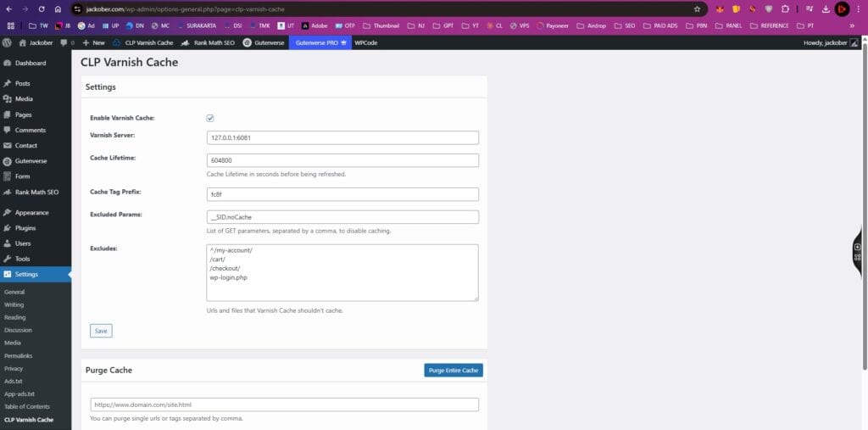This screenshot has height=430, width=868.
Task: Toggle the Enable Varnish Cache checkbox
Action: (210, 118)
